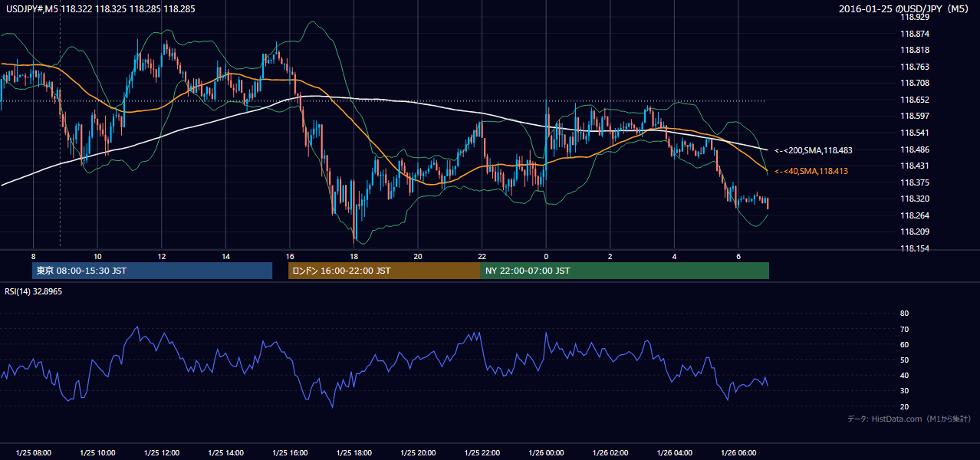Viewport: 980px width, 460px height.
Task: Click price axis label 118.486
Action: click(x=914, y=149)
